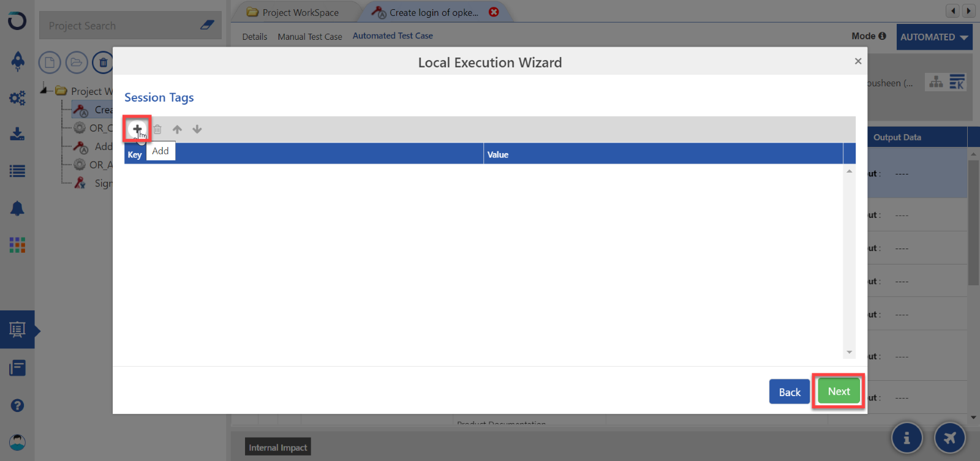Select the 'Add' tree item
The image size is (980, 461).
coord(93,146)
